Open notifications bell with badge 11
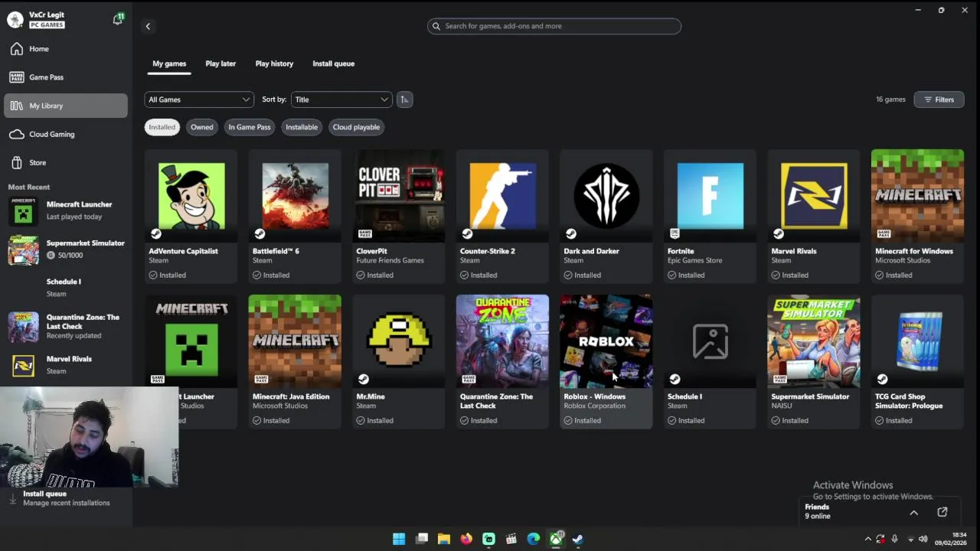The image size is (980, 551). tap(118, 19)
